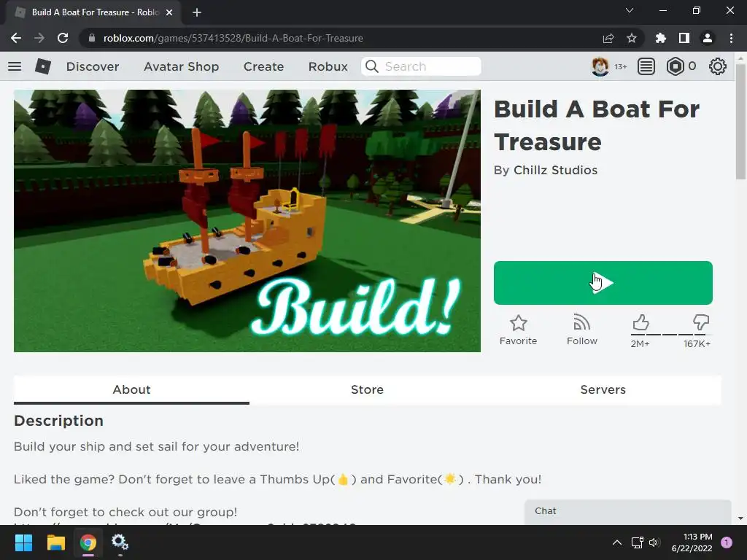
Task: Click the page vertical scrollbar
Action: (740, 122)
